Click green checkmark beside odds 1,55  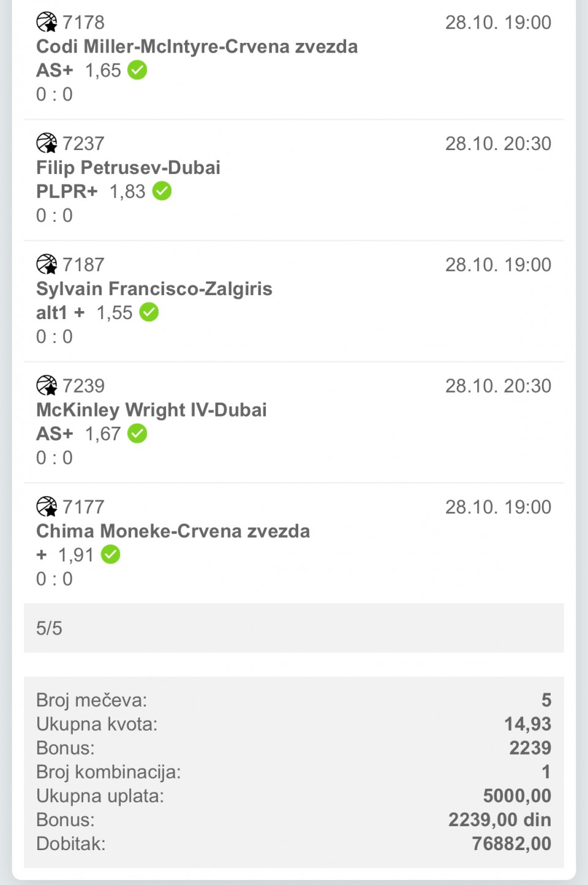(149, 312)
